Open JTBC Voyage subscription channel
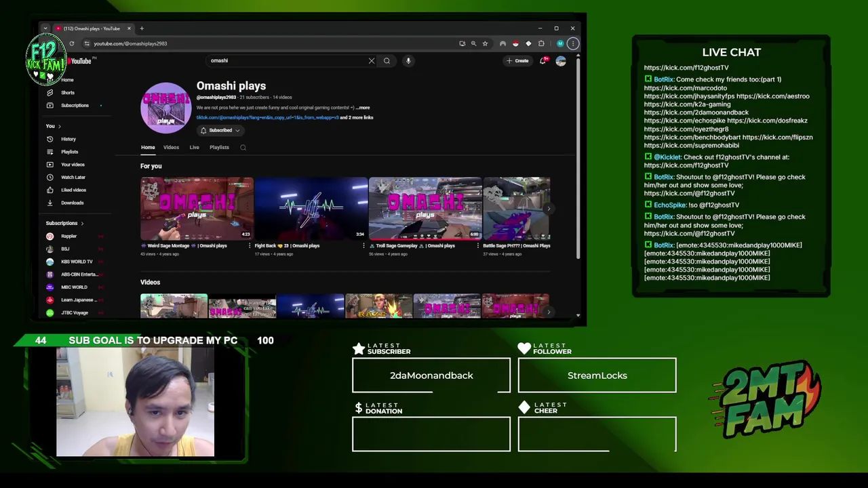The width and height of the screenshot is (868, 488). point(75,312)
